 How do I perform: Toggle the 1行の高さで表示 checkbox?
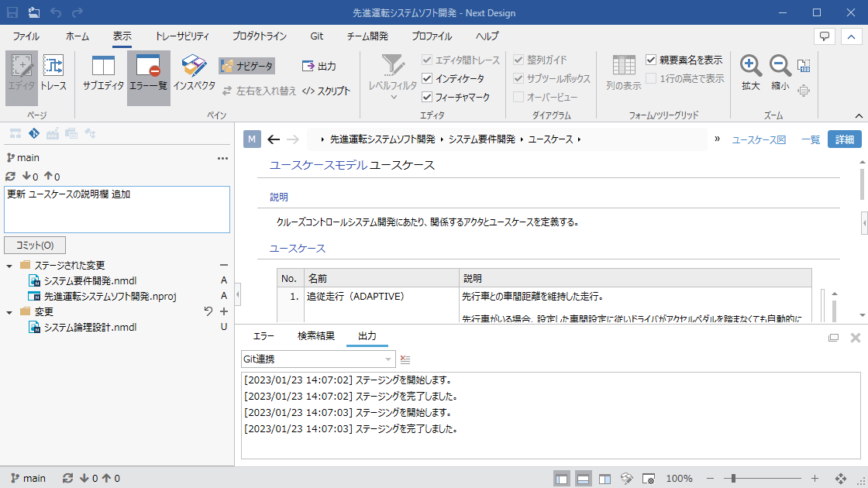(x=651, y=78)
